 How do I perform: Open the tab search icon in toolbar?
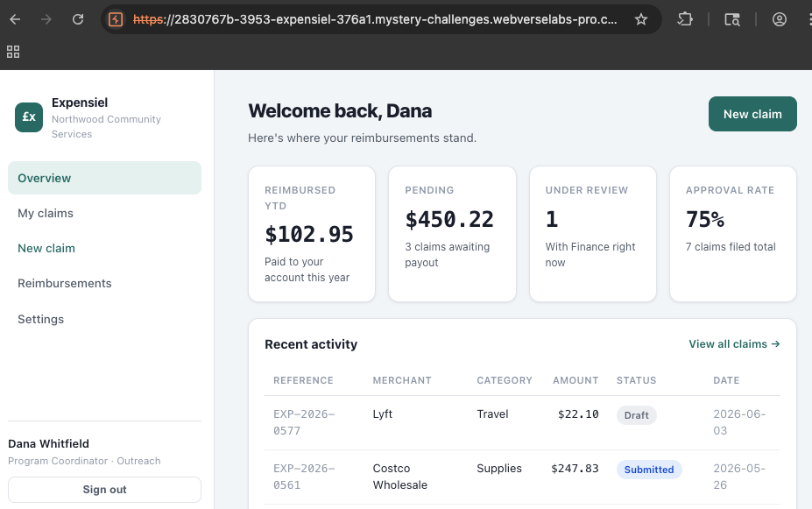click(x=731, y=19)
